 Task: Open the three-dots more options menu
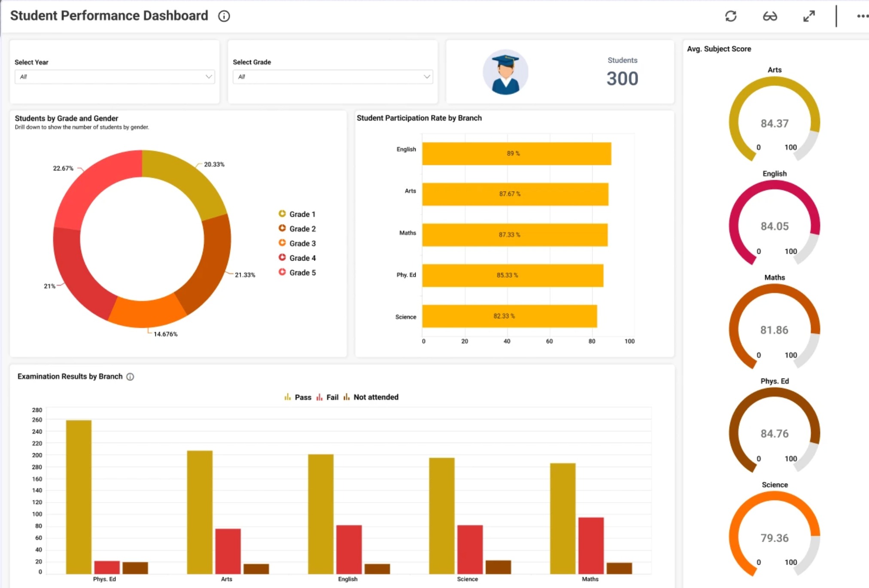[x=862, y=16]
